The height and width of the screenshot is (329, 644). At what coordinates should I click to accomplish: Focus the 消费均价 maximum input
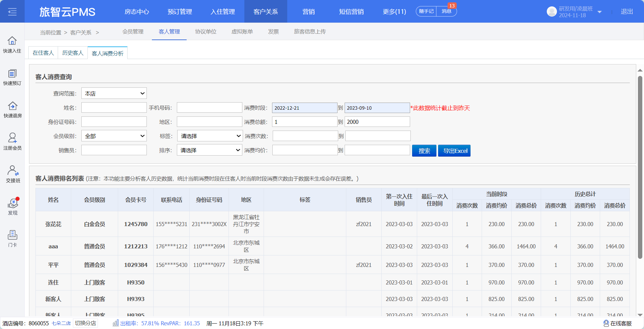pyautogui.click(x=377, y=150)
